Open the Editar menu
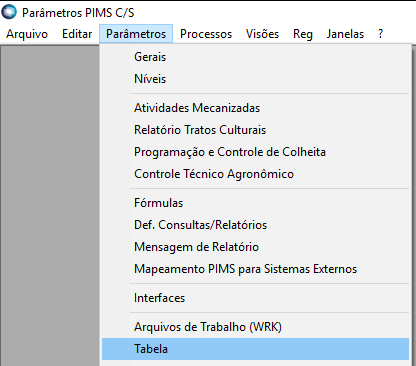This screenshot has width=416, height=366. coord(77,34)
